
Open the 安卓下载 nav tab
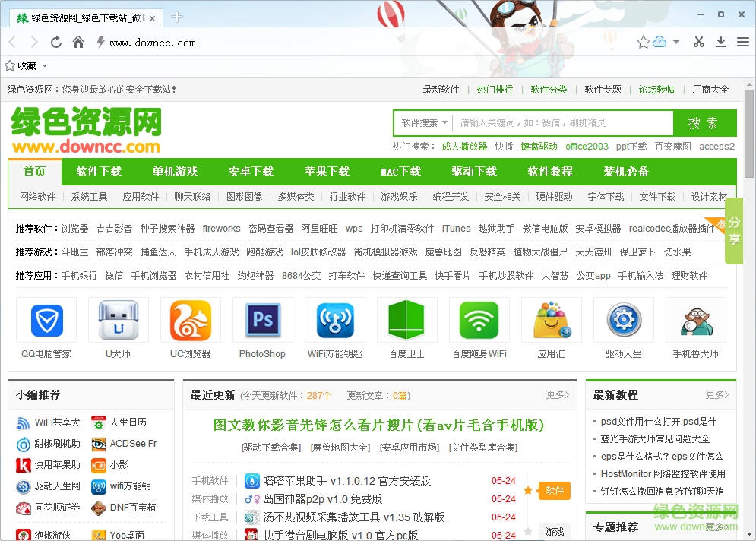[251, 172]
